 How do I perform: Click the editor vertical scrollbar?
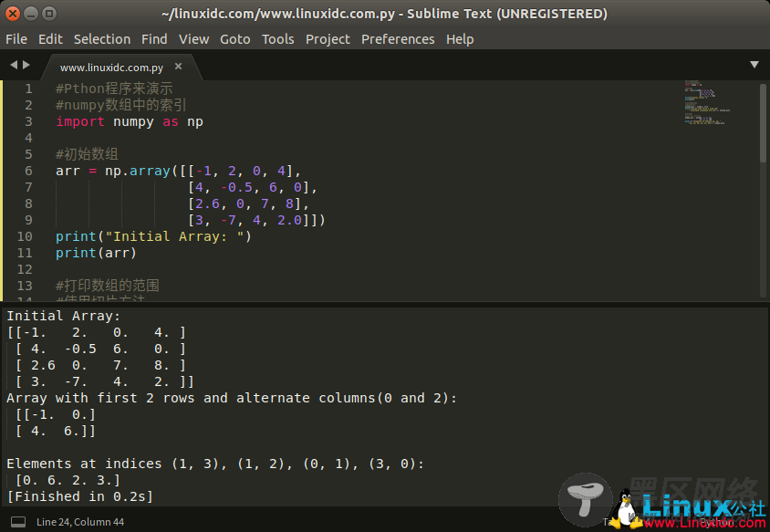click(x=763, y=123)
